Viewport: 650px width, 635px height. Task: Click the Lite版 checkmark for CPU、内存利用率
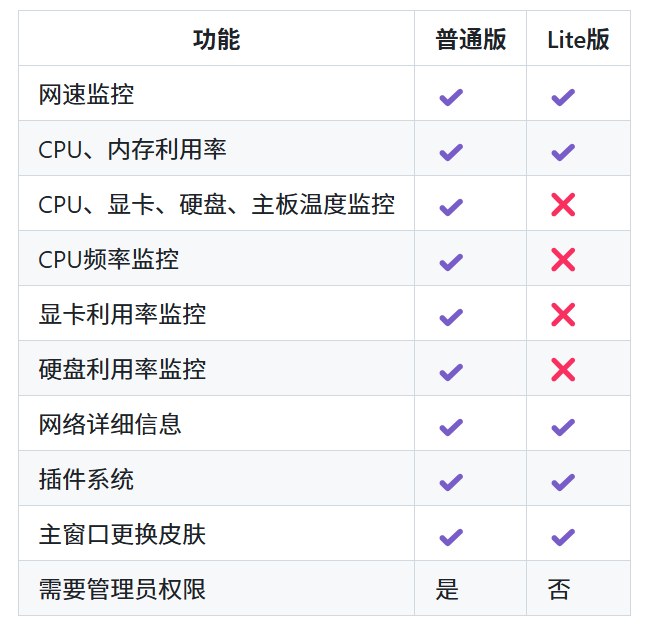pos(562,152)
